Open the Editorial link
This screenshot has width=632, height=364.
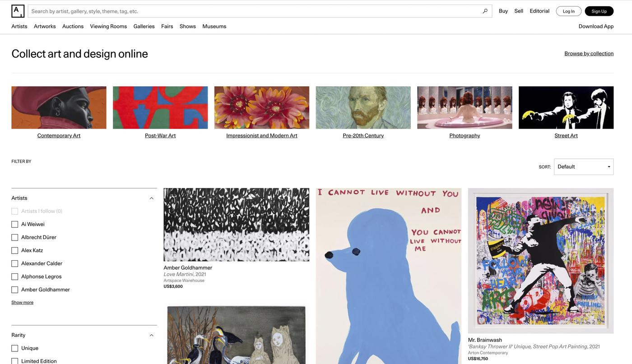tap(539, 11)
